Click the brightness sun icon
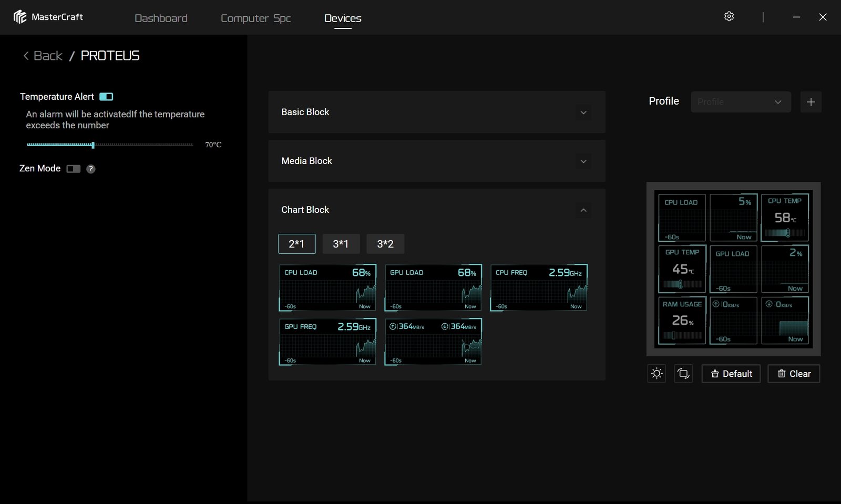The width and height of the screenshot is (841, 504). coord(657,374)
